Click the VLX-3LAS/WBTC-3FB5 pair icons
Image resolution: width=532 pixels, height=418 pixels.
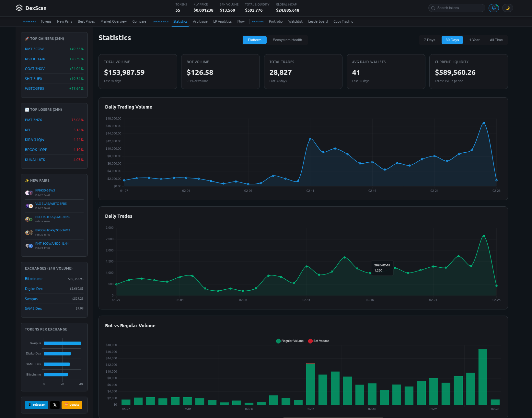point(29,206)
